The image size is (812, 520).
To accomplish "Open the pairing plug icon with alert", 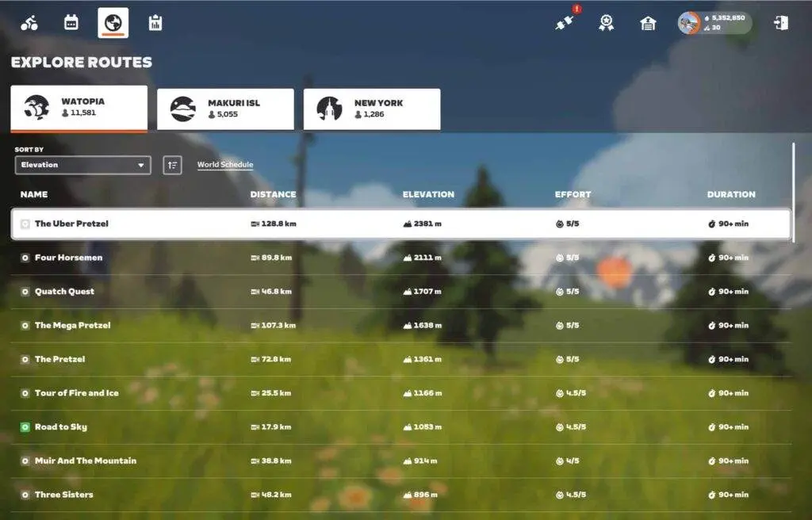I will pos(565,22).
